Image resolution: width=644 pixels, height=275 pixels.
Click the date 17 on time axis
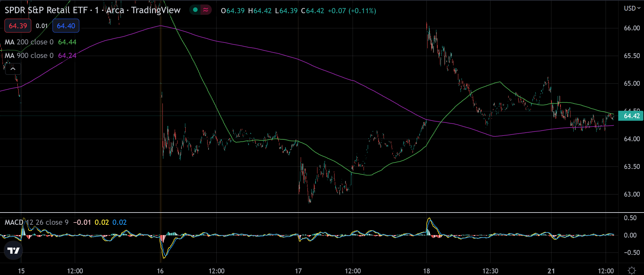click(298, 271)
